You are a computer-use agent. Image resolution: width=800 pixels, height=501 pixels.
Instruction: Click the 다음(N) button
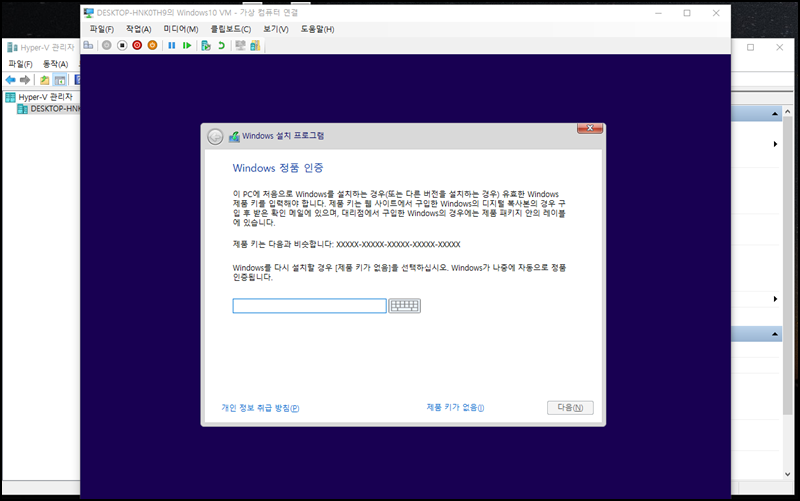tap(570, 408)
